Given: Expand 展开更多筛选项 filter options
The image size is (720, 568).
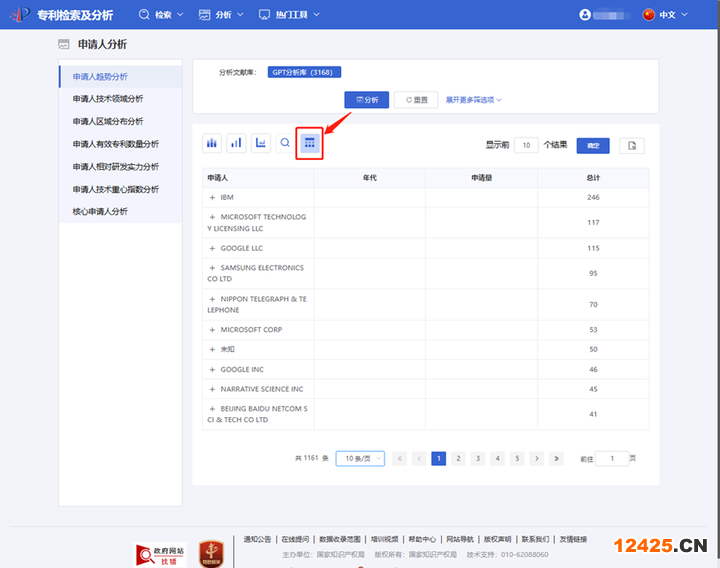Looking at the screenshot, I should point(474,100).
